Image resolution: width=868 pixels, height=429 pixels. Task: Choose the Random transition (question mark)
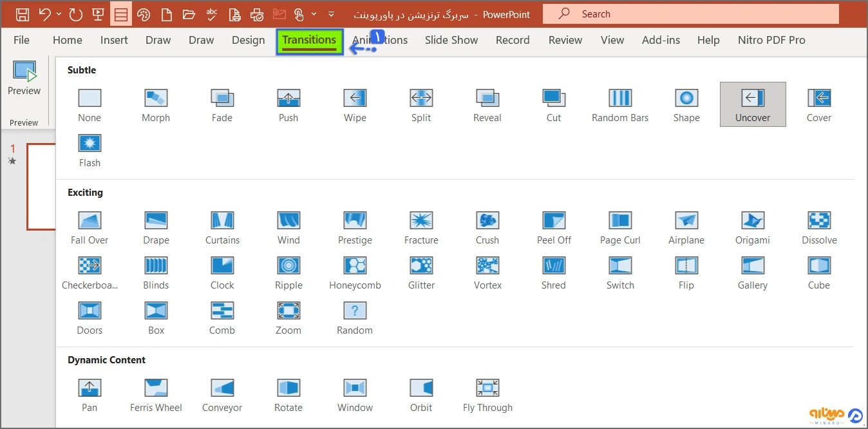point(355,318)
